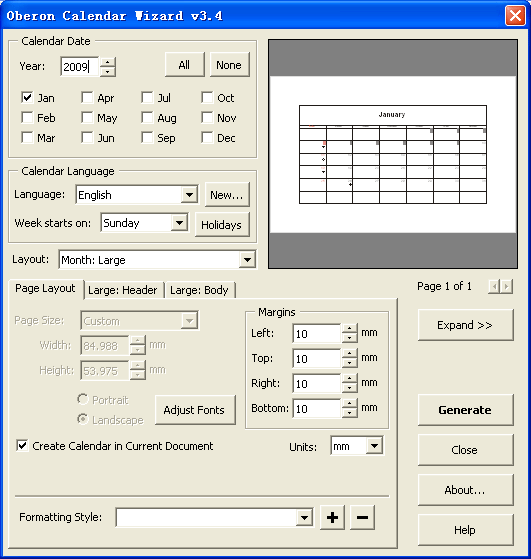Check the Nov month checkbox
This screenshot has width=531, height=559.
click(x=207, y=117)
